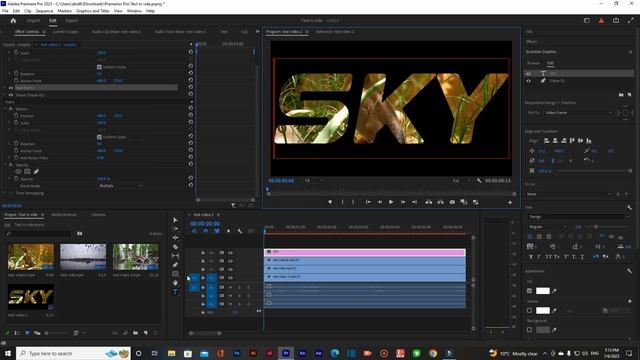
Task: Switch to the Export workspace
Action: 71,20
